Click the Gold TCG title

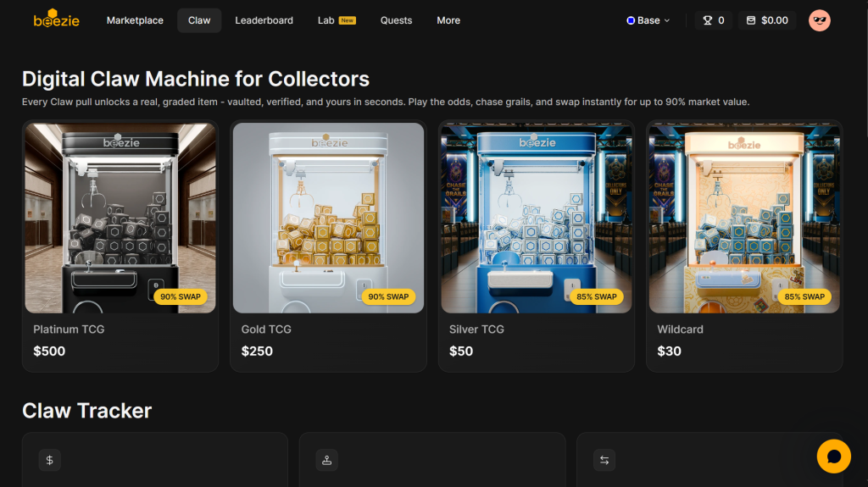pos(266,329)
